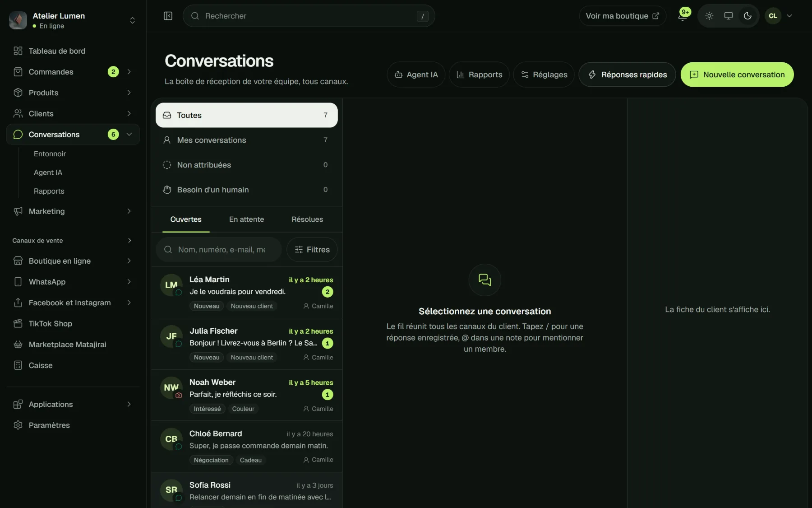This screenshot has height=508, width=812.
Task: Open the TikTok Shop icon
Action: click(x=18, y=324)
